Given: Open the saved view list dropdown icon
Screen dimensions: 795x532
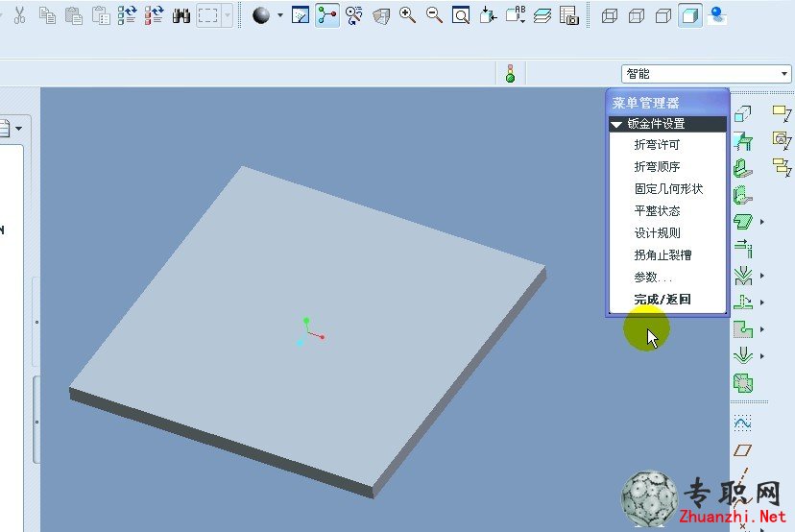Looking at the screenshot, I should 516,15.
